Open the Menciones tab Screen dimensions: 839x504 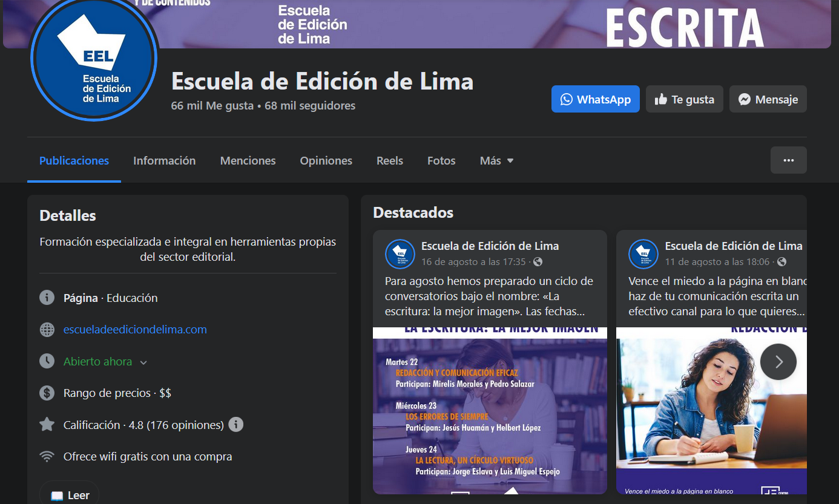tap(248, 160)
